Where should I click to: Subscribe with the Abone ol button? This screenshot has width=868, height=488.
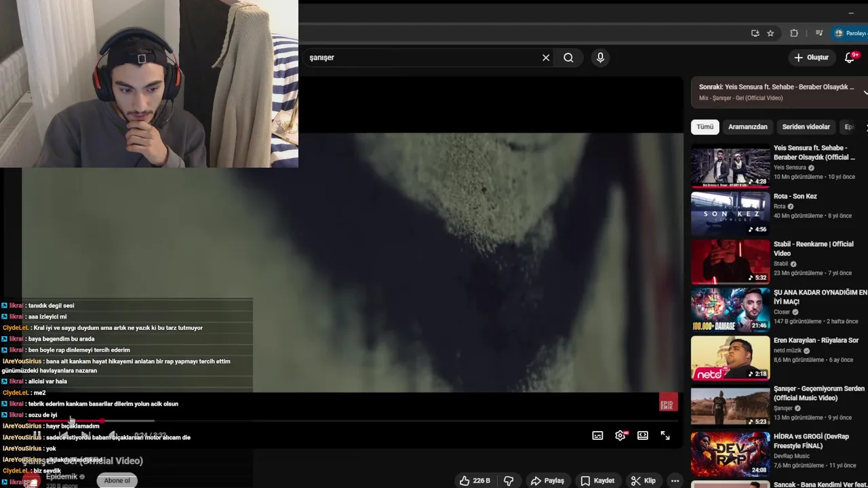117,481
